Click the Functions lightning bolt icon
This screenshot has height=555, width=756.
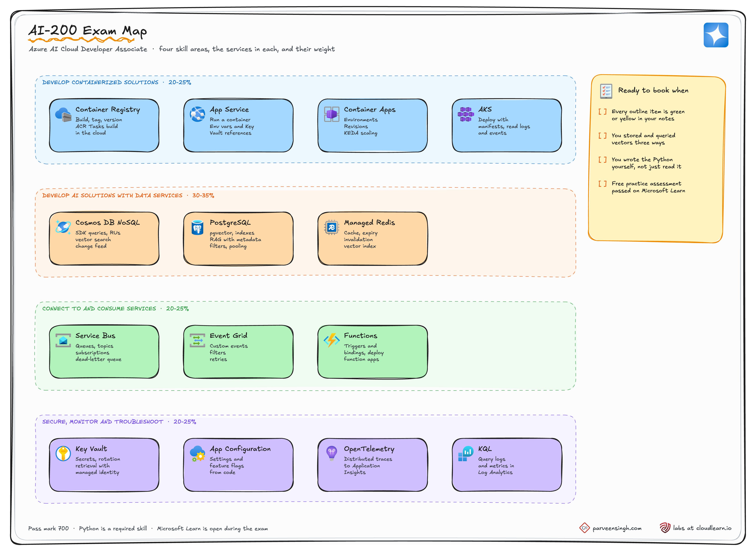click(x=332, y=340)
